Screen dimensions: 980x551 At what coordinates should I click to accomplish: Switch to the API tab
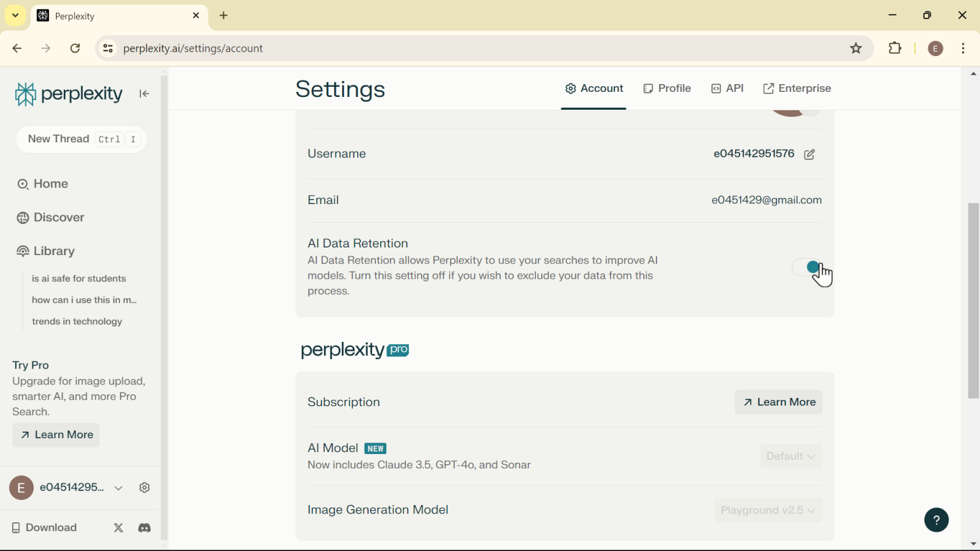(x=728, y=89)
